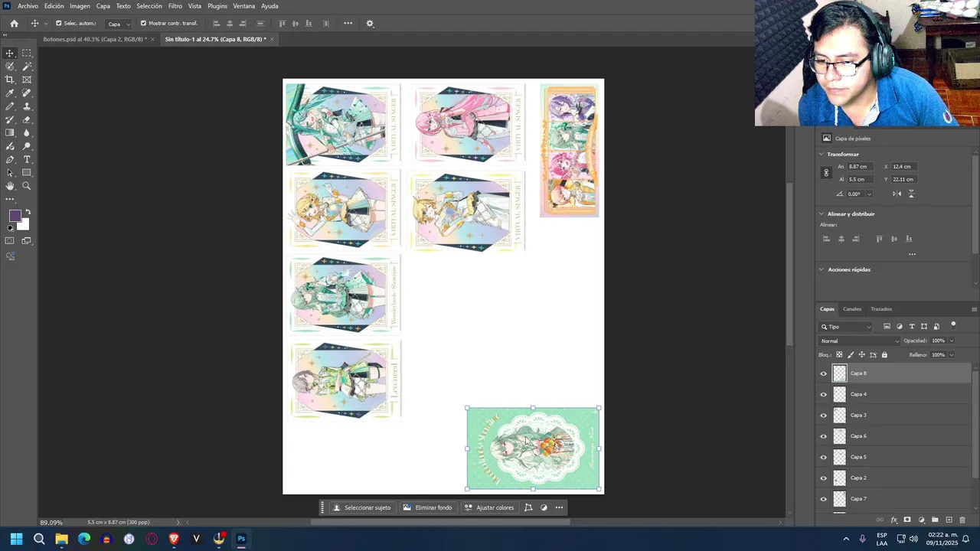The height and width of the screenshot is (551, 980).
Task: Select the Brush tool
Action: coord(10,106)
